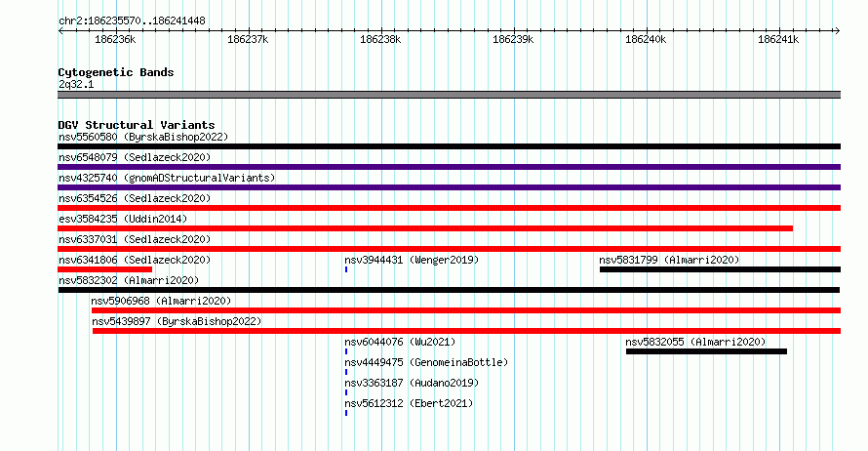The width and height of the screenshot is (868, 451).
Task: Open nsv5612312 (Ebert2021) label
Action: click(x=409, y=403)
